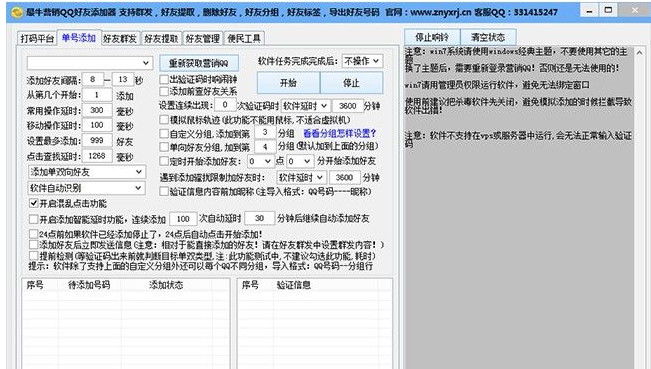Screen dimensions: 651x369
Task: Switch to the 打码平台 tab
Action: click(37, 39)
